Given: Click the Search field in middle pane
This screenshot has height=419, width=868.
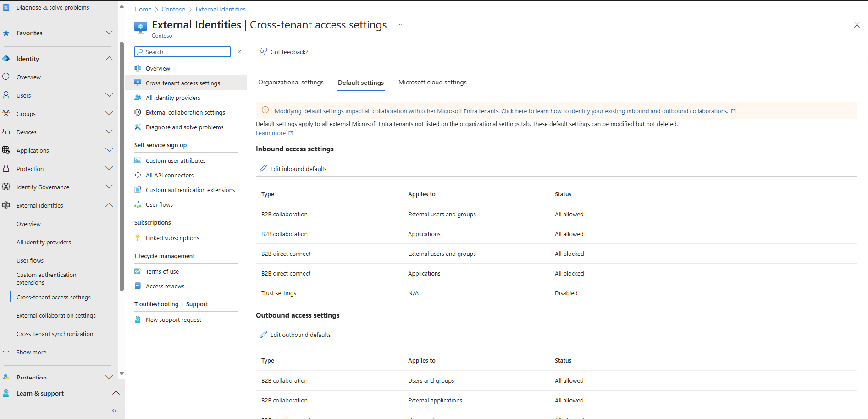Looking at the screenshot, I should 182,51.
